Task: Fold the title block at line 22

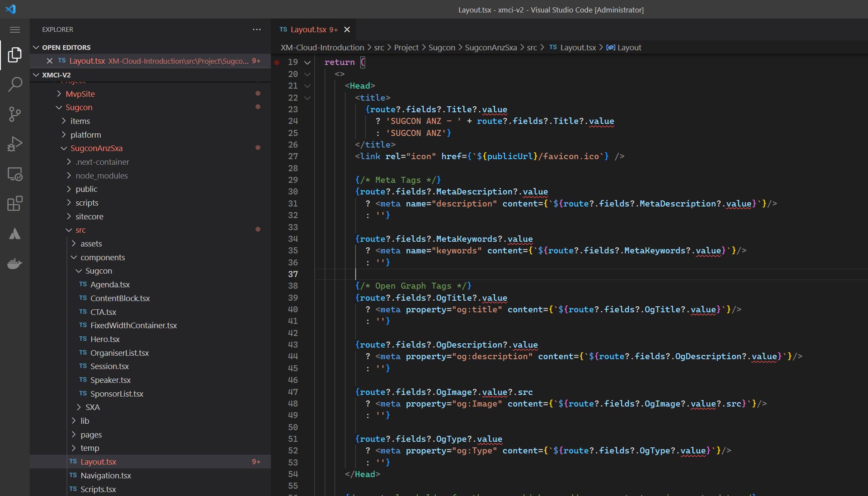Action: coord(307,98)
